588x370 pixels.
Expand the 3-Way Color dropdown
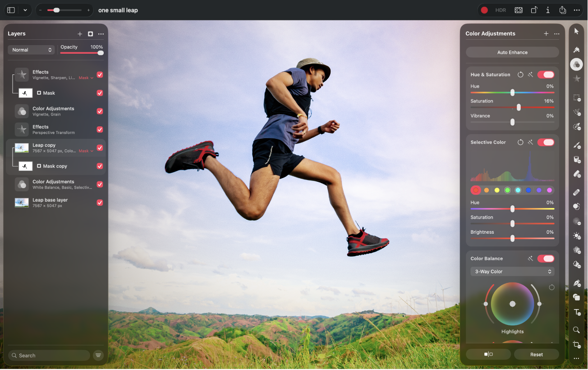pyautogui.click(x=512, y=272)
